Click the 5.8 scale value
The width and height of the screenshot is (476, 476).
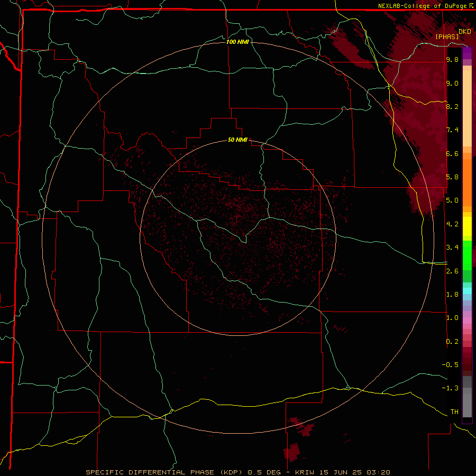(452, 177)
